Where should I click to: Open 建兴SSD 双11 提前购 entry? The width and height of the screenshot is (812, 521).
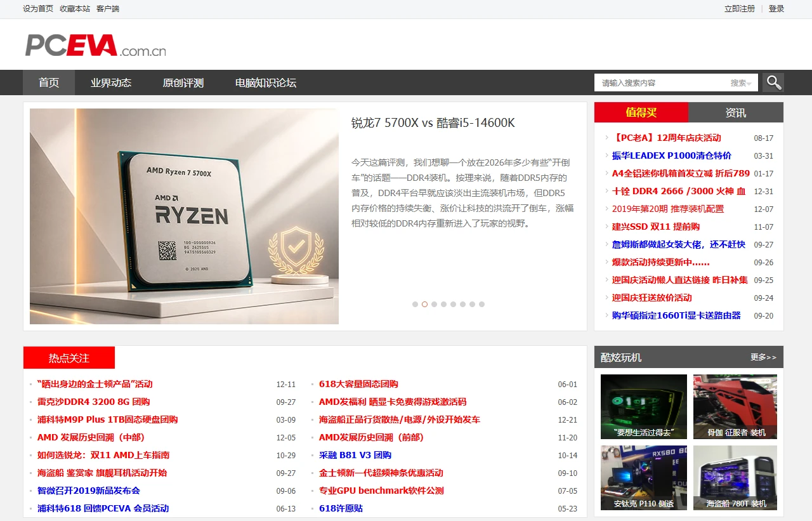click(x=657, y=227)
